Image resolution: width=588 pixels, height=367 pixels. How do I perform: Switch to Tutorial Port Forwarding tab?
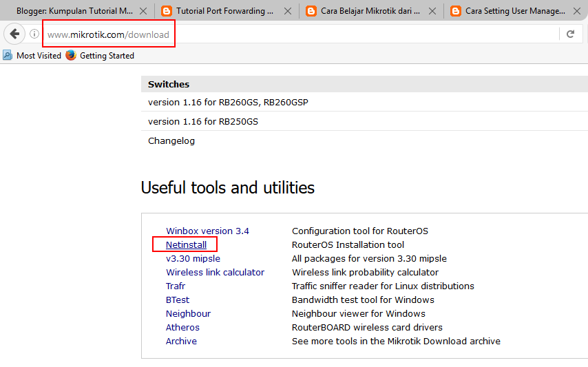(224, 11)
